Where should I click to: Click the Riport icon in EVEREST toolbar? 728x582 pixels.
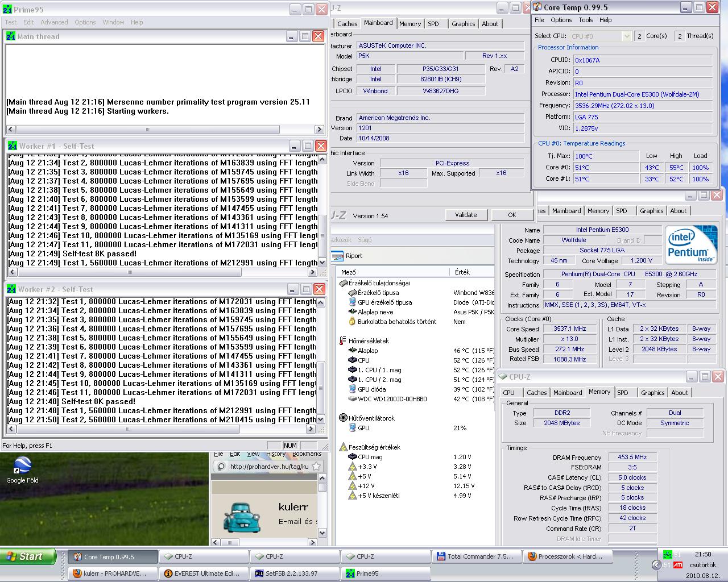[337, 256]
